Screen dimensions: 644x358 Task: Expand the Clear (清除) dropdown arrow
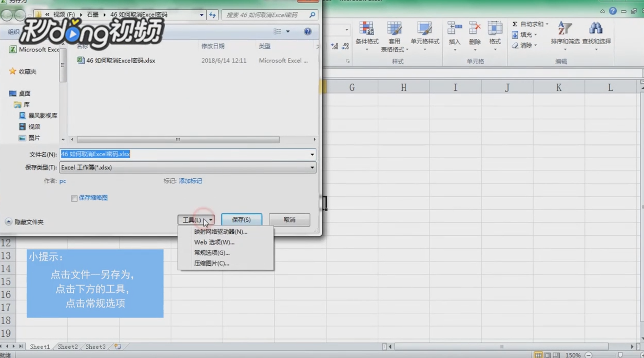pos(536,46)
